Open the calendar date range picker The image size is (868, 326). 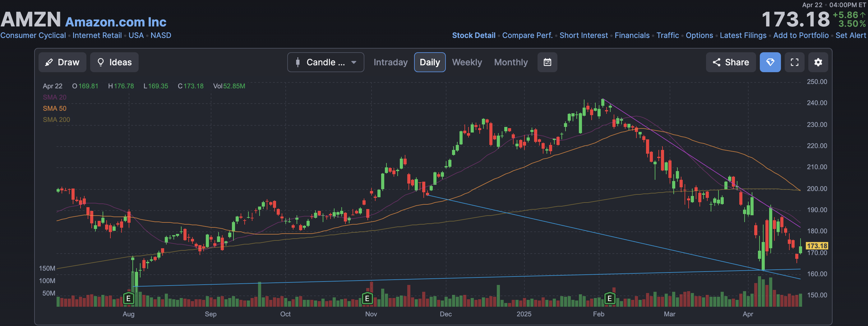(547, 62)
